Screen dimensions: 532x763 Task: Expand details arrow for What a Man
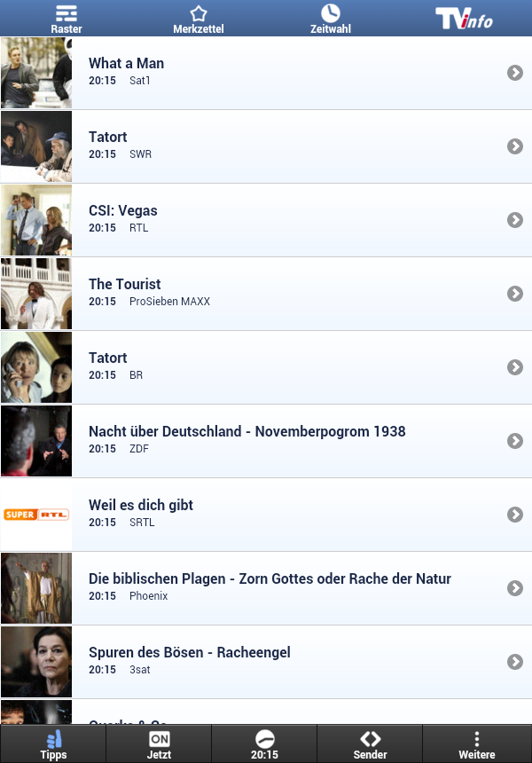coord(515,73)
